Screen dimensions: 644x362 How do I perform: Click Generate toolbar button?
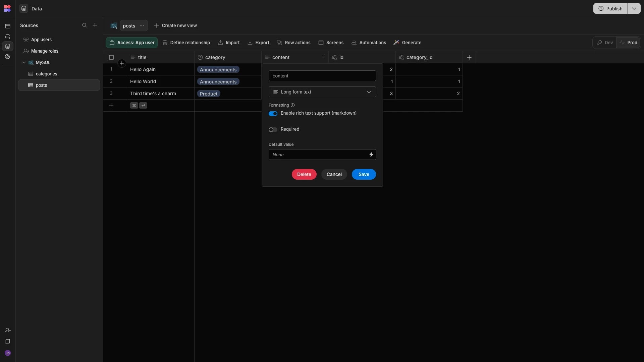[408, 43]
